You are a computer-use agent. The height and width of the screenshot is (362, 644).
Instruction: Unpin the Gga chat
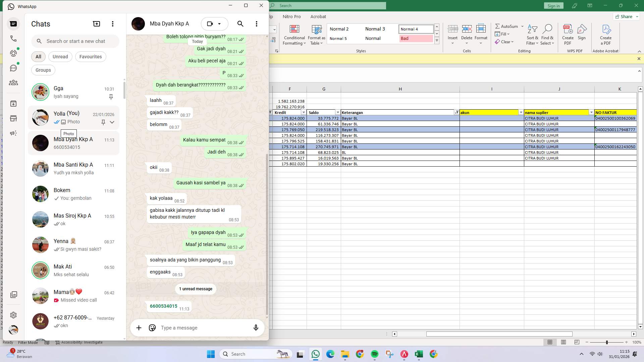[111, 97]
